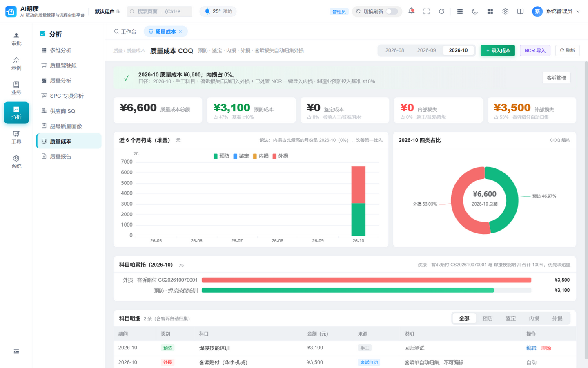Focus the 搜索页面 search field
This screenshot has width=588, height=368.
pos(159,11)
